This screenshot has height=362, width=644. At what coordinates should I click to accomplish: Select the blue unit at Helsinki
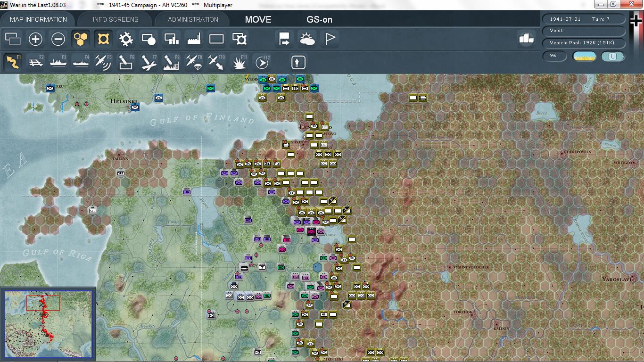coord(135,107)
